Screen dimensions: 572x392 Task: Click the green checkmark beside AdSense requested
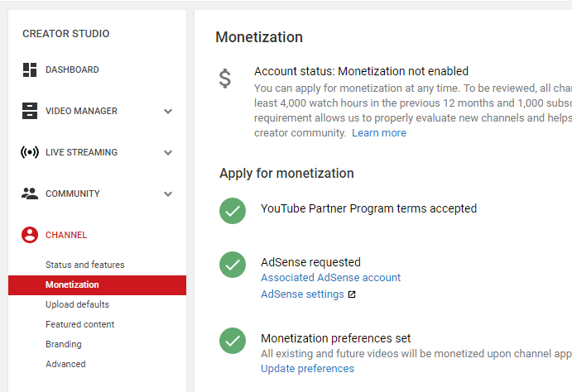click(233, 265)
